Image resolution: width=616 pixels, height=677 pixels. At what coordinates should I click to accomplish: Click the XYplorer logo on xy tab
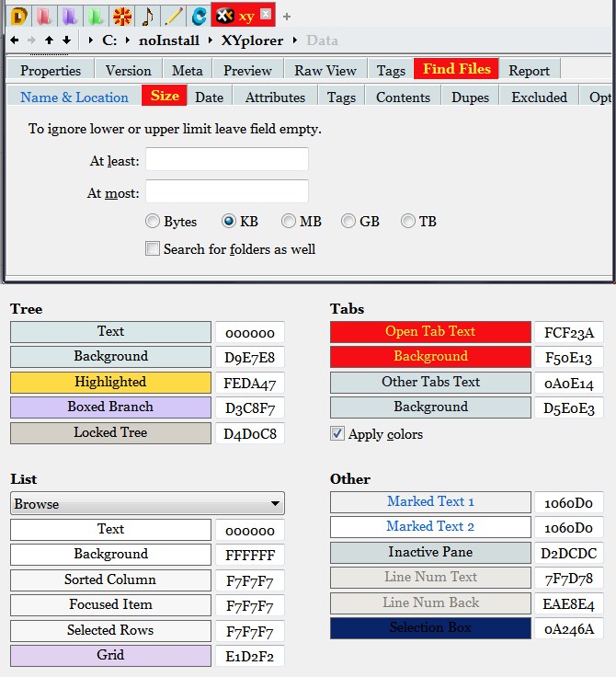[x=225, y=17]
